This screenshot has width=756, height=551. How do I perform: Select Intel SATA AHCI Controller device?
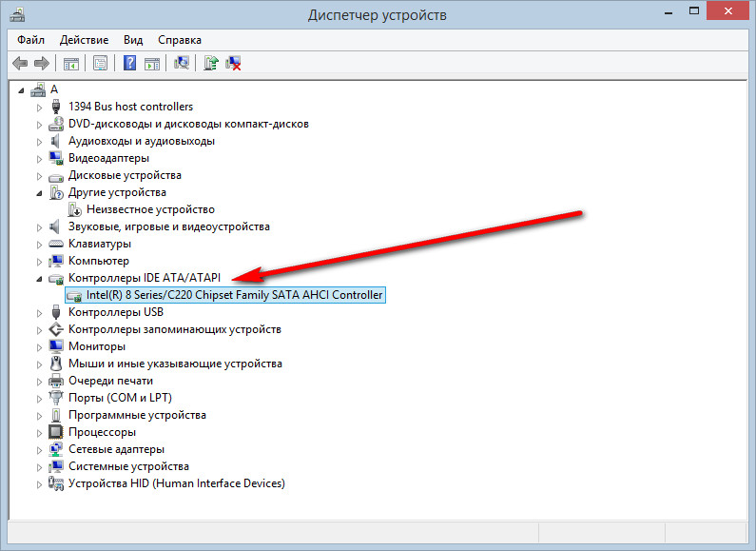coord(234,295)
